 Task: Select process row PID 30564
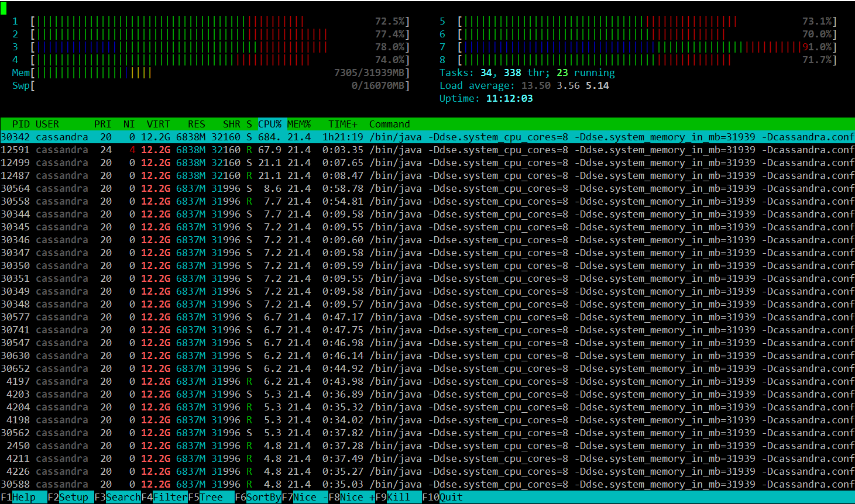click(x=427, y=188)
